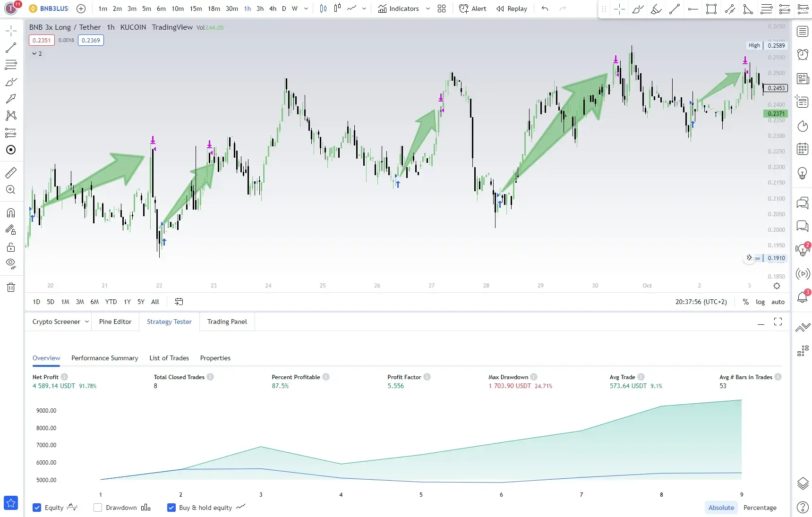Toggle the Buy & hold equity checkbox

171,508
